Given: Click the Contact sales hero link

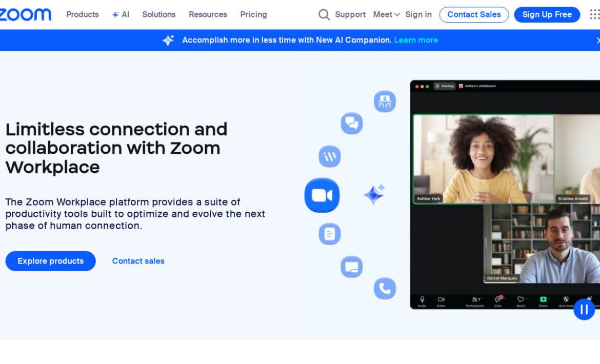Looking at the screenshot, I should 138,261.
